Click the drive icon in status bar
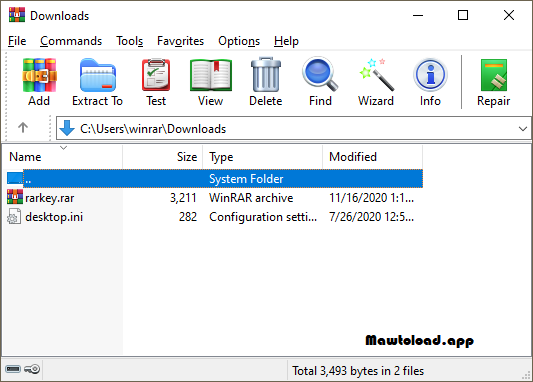The image size is (533, 382). click(13, 369)
